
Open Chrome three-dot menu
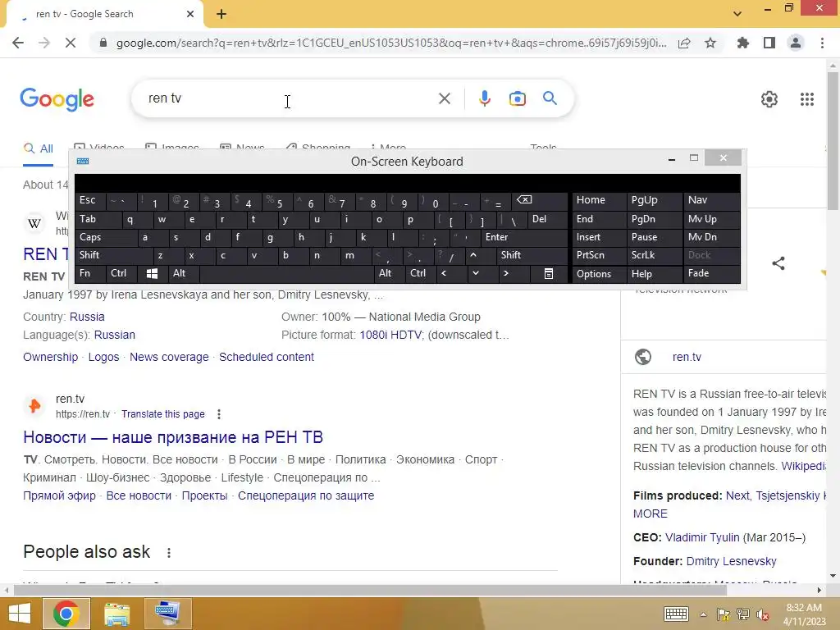point(822,43)
